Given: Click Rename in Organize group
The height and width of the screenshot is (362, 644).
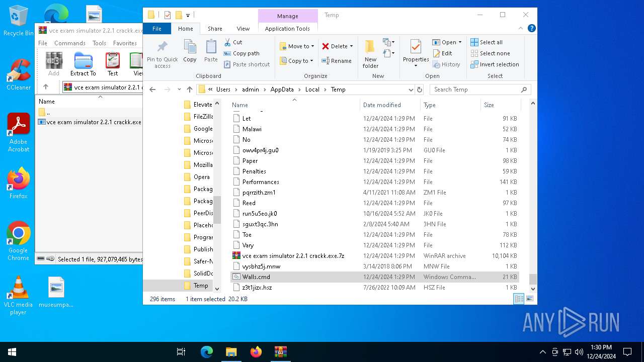Looking at the screenshot, I should tap(337, 61).
